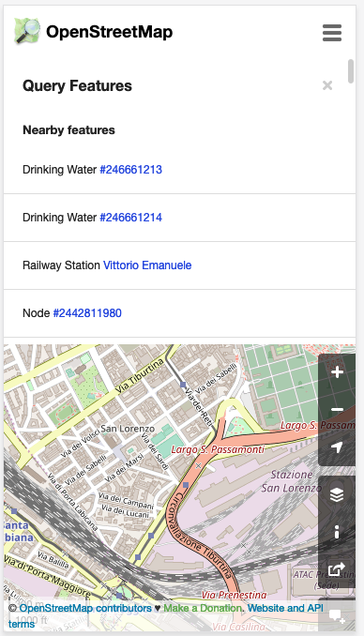Click the Via Tiburtina street label

tap(139, 375)
